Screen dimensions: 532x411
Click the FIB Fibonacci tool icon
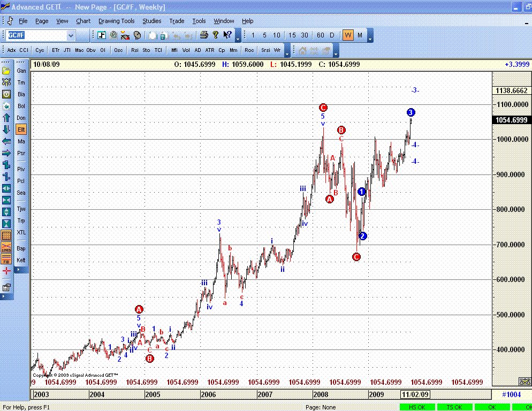(6, 260)
